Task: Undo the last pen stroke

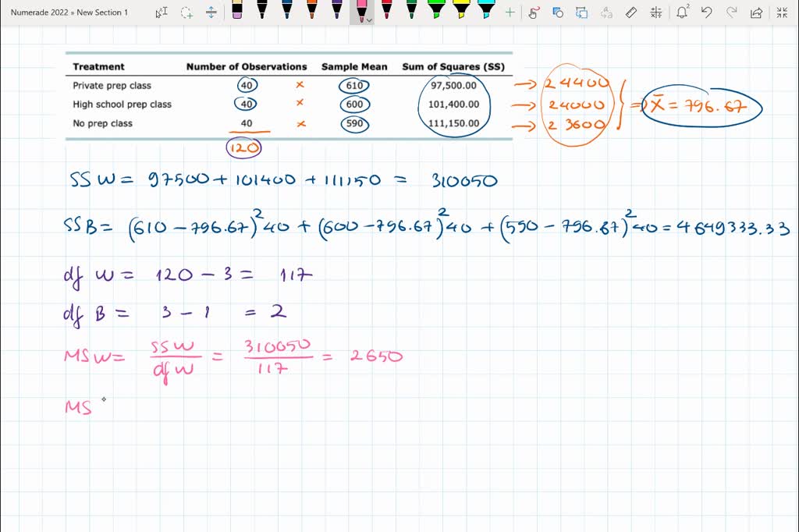Action: coord(707,12)
